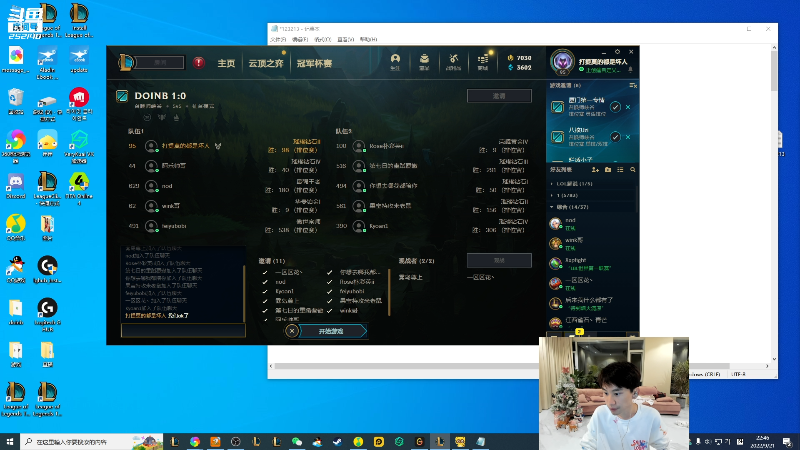Image resolution: width=800 pixels, height=450 pixels.
Task: Click the RP 3602 balance
Action: click(519, 67)
